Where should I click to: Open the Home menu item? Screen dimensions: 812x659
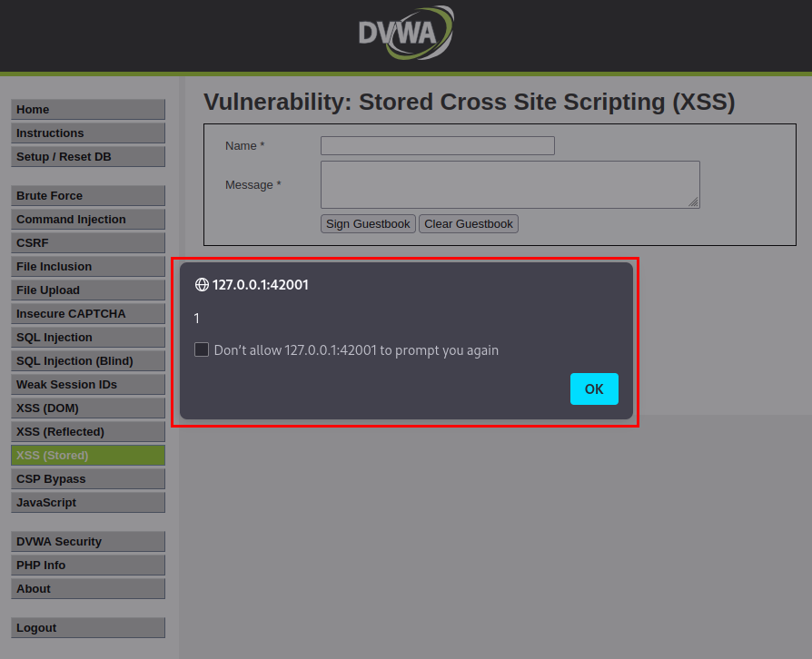pos(88,110)
